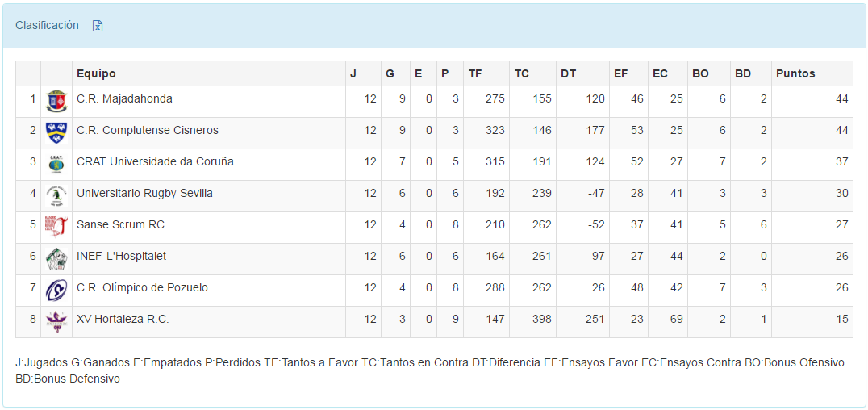Click the BO column header
868x410 pixels.
700,73
